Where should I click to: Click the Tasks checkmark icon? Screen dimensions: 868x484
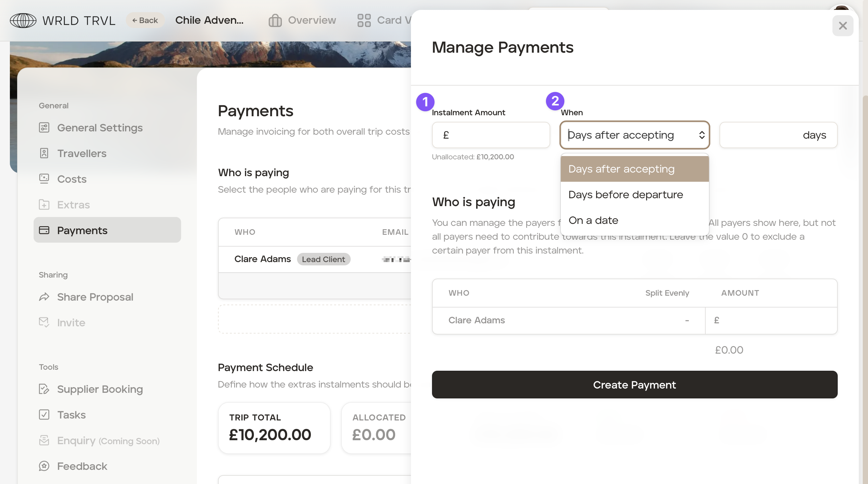pyautogui.click(x=44, y=415)
